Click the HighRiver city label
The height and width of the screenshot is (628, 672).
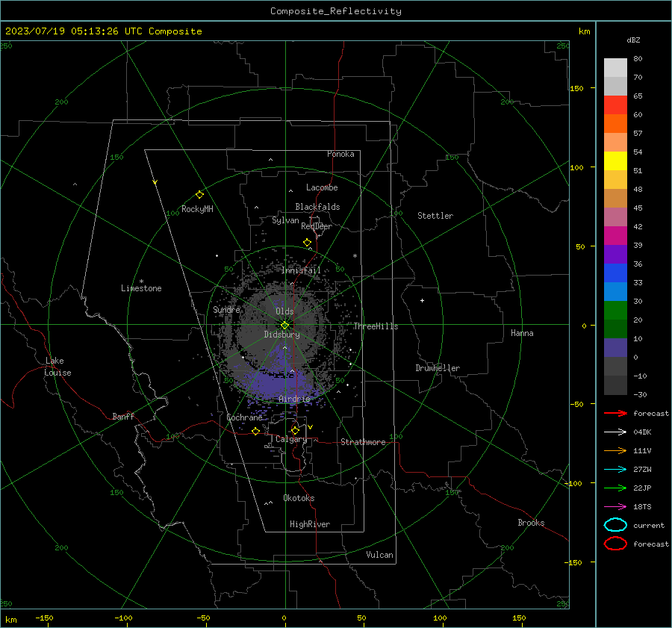point(310,524)
